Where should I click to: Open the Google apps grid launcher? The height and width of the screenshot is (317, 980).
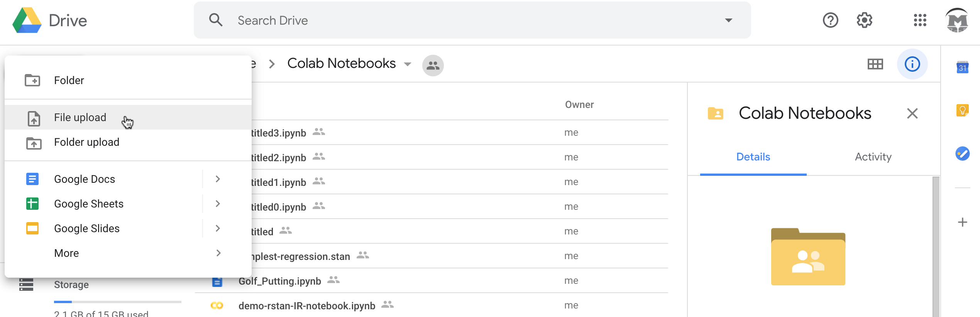click(920, 20)
